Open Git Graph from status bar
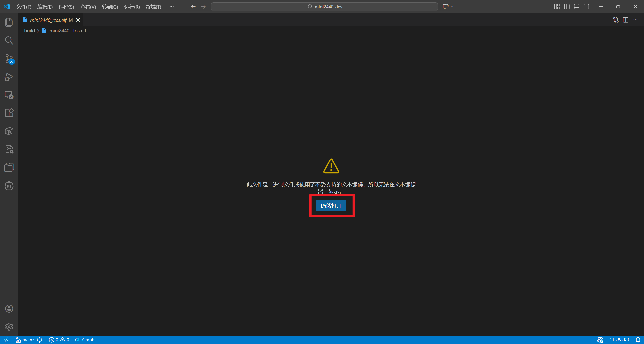The width and height of the screenshot is (644, 344). point(85,340)
